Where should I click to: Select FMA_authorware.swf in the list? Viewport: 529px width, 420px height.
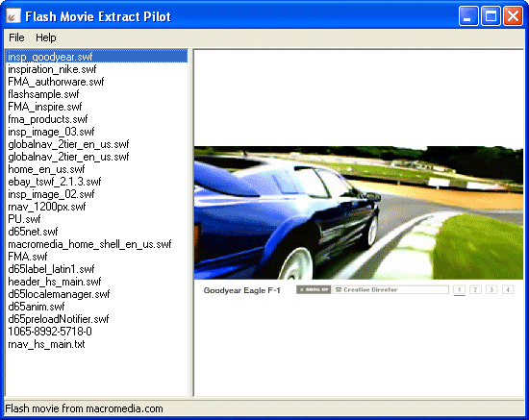tap(56, 82)
